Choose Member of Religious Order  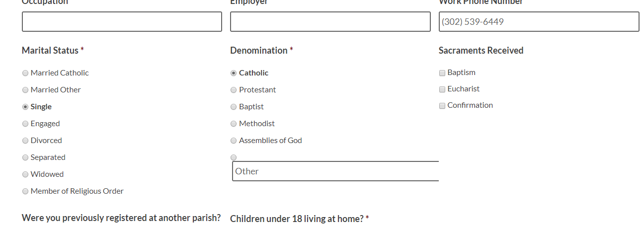tap(25, 191)
